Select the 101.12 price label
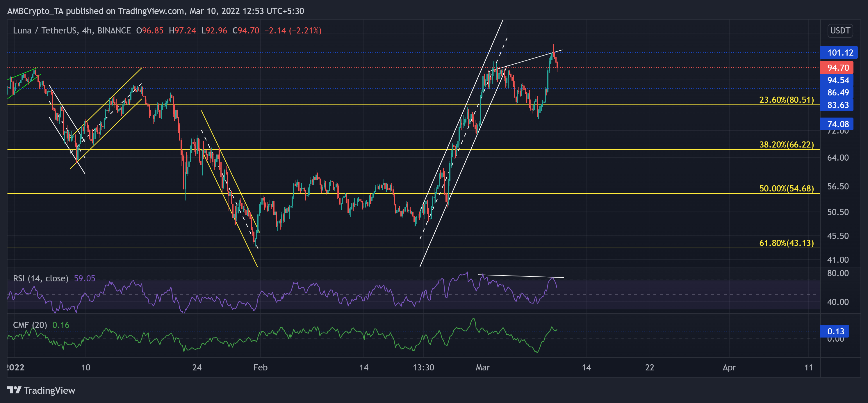Screen dimensions: 868x403 coord(839,53)
